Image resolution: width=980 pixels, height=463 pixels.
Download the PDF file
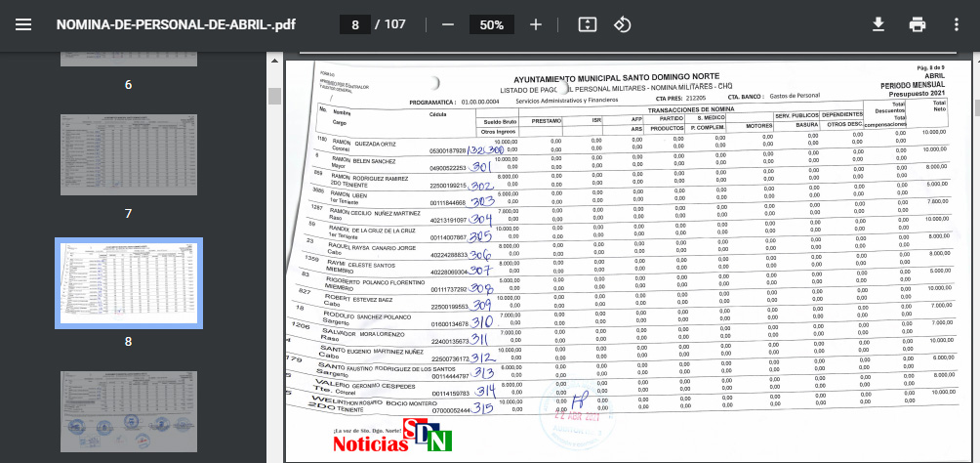pos(878,24)
